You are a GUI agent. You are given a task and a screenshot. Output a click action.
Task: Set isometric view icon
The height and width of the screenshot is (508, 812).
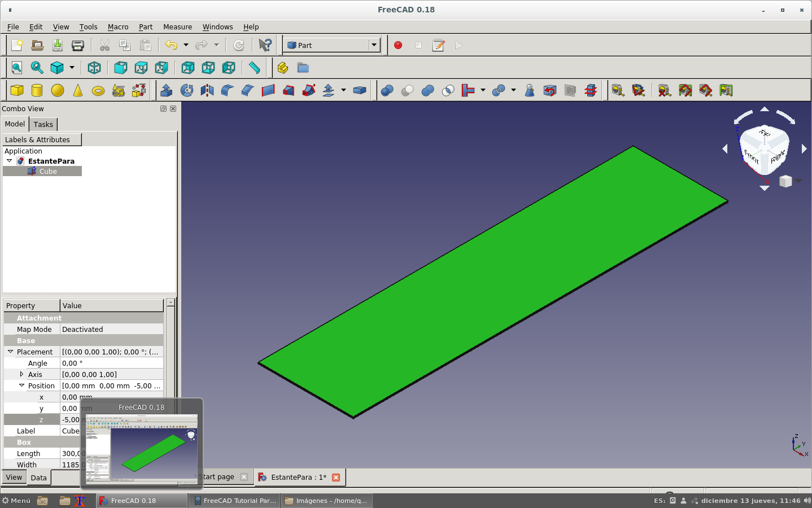[x=94, y=68]
